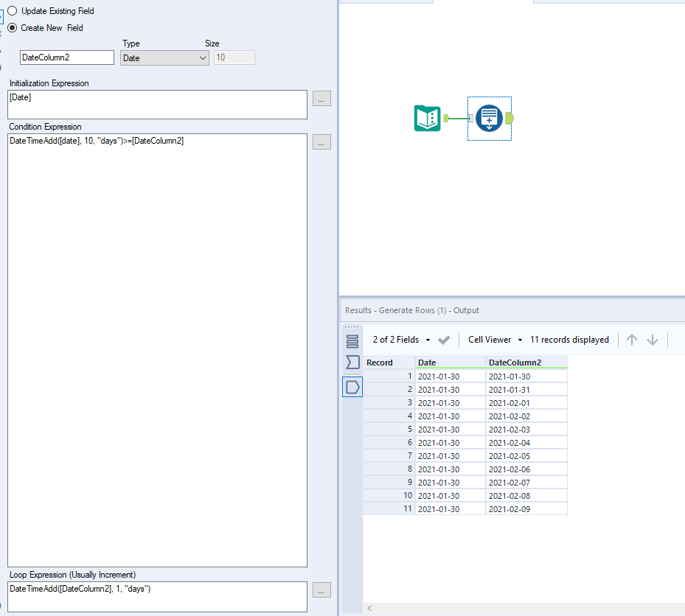
Task: Select the output anchor data icon
Action: (352, 387)
